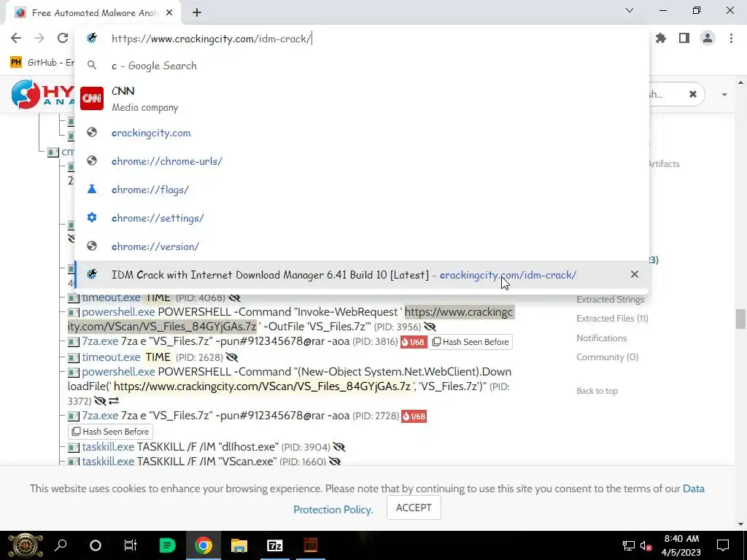
Task: Clear the search box with the X icon
Action: pos(693,94)
